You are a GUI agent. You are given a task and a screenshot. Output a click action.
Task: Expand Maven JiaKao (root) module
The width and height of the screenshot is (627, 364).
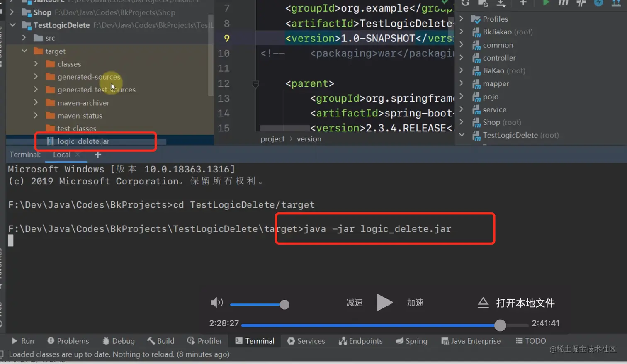(x=462, y=70)
